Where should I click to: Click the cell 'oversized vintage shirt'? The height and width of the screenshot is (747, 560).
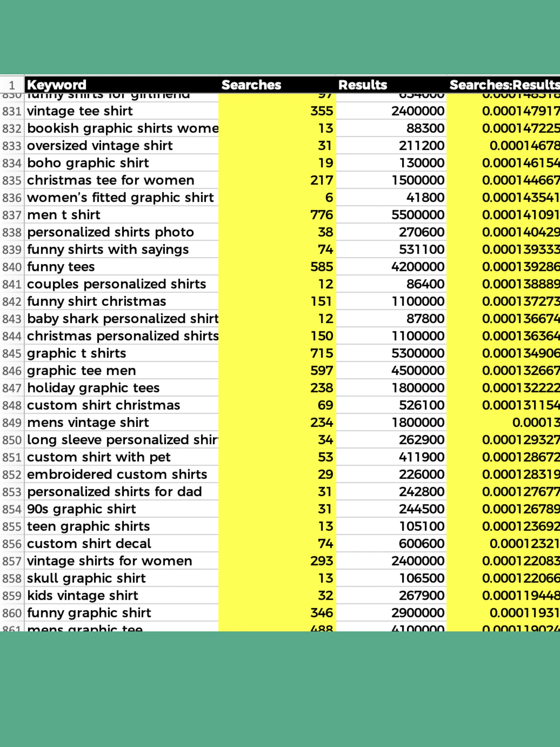[122, 146]
